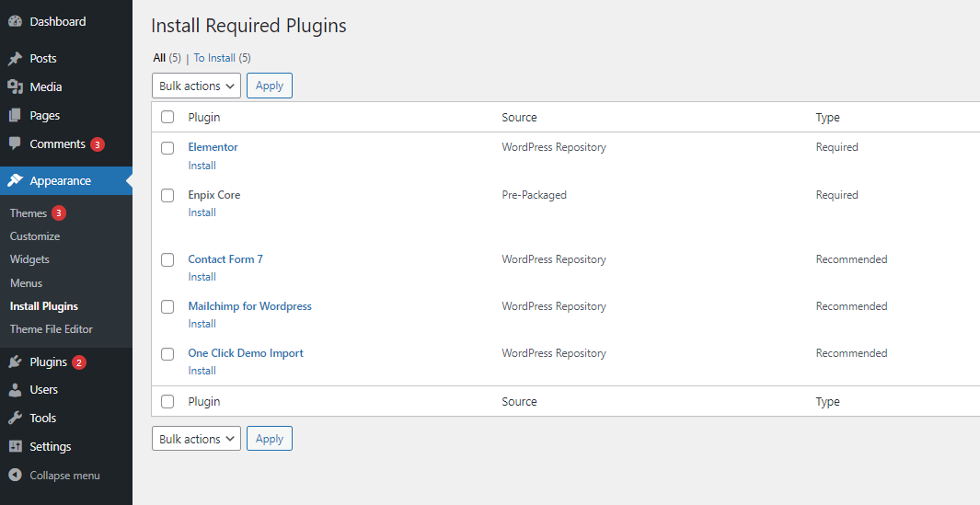The width and height of the screenshot is (980, 505).
Task: Click the Posts pushpin icon
Action: coord(15,59)
